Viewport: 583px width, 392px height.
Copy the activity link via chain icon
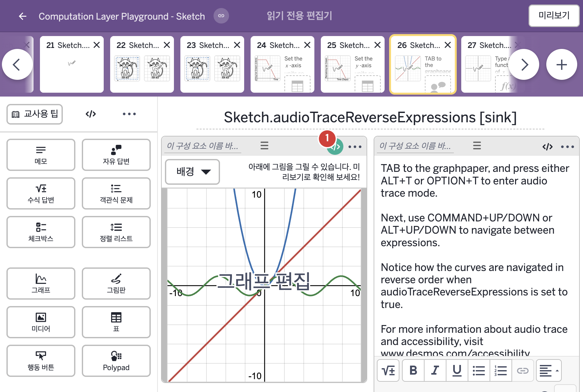[x=221, y=16]
